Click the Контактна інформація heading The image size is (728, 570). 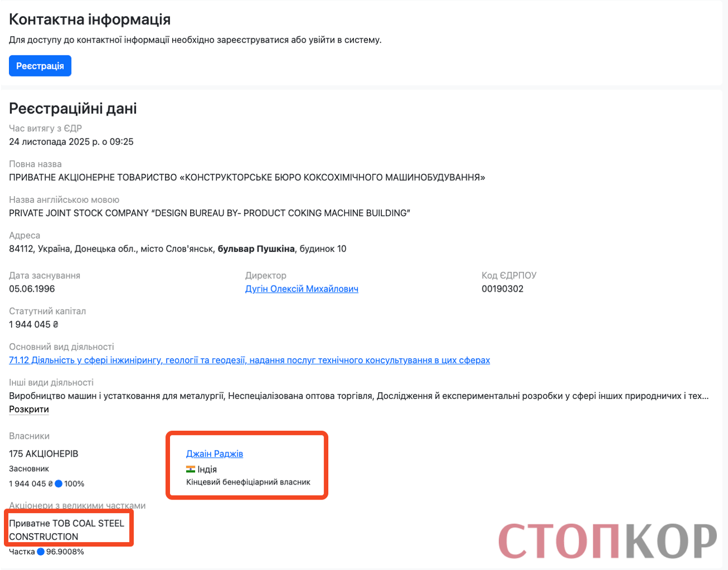pos(90,19)
